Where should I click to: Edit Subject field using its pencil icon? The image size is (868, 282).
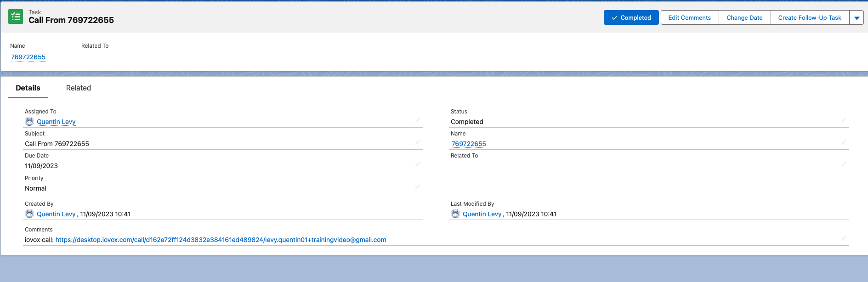point(417,143)
